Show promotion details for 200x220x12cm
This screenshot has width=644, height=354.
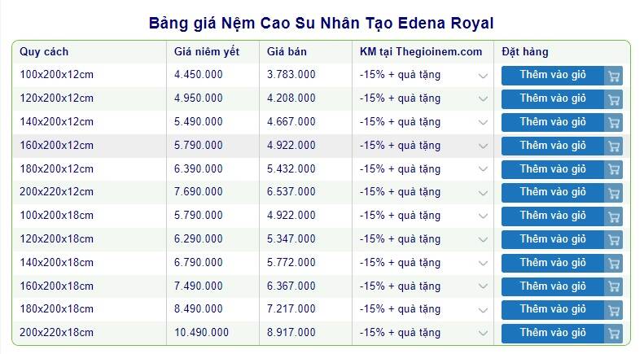[484, 193]
